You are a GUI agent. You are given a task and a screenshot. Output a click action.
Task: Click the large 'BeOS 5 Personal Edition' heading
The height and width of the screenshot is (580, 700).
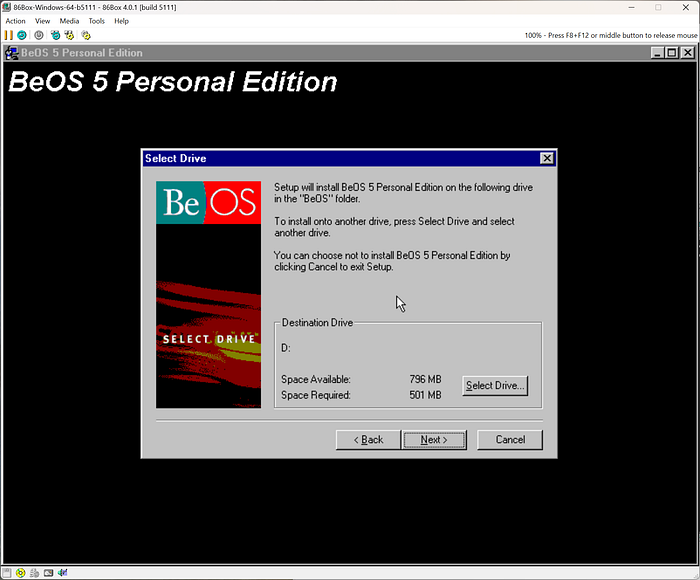tap(173, 82)
